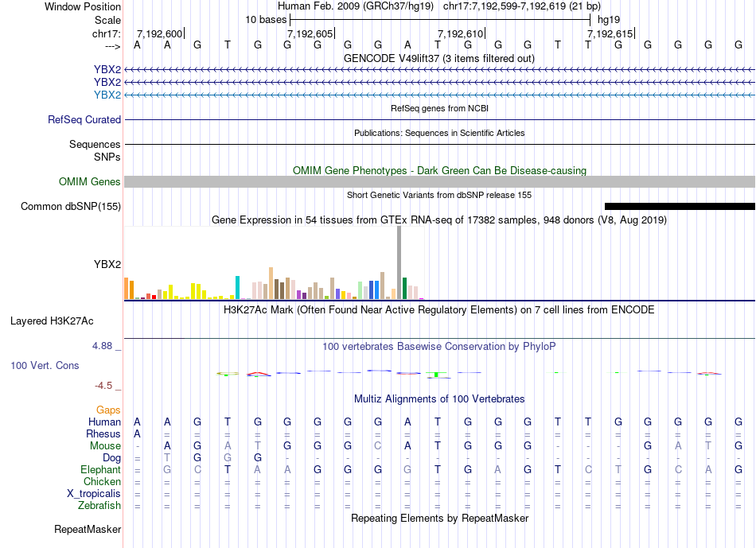Open the GENCODE V49lift37 track title
This screenshot has height=548, width=756.
(x=439, y=58)
